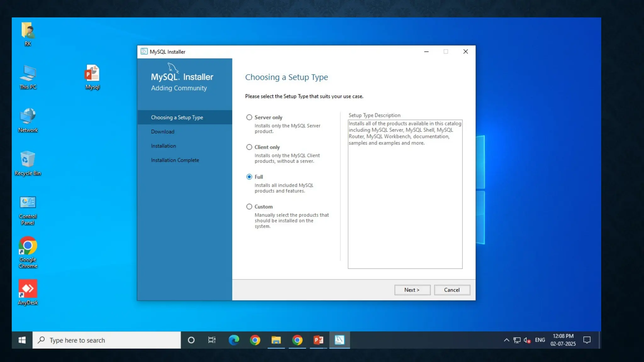Select the Full setup option

click(x=249, y=177)
